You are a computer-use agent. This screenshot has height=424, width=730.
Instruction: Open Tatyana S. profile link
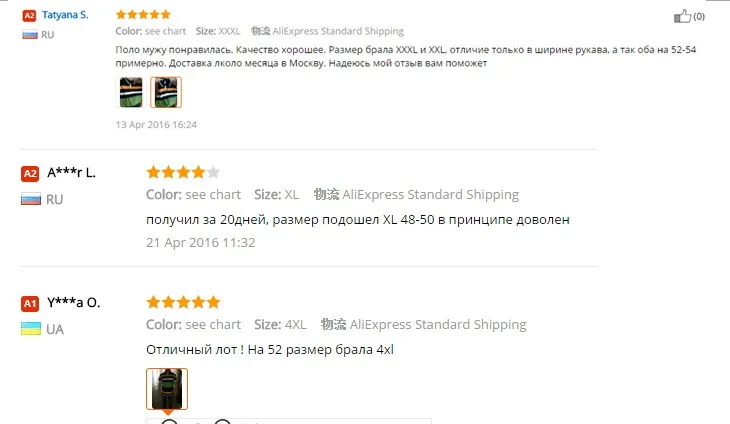tap(65, 15)
